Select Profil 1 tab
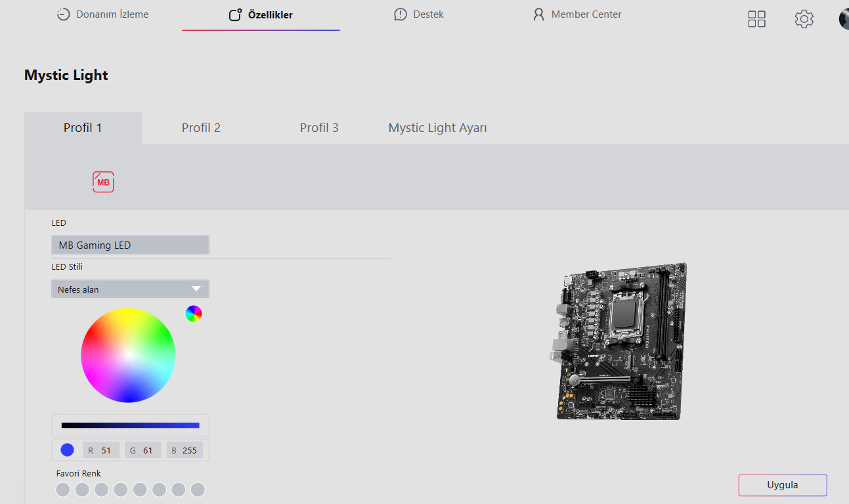 pos(83,128)
